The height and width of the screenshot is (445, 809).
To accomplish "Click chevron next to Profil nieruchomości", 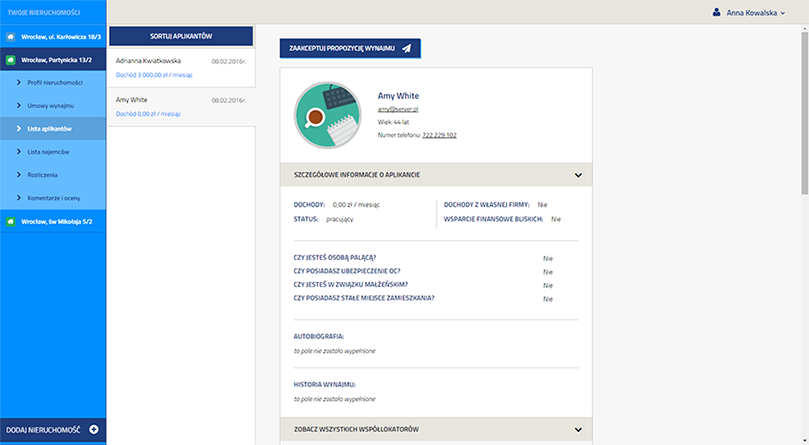I will tap(19, 83).
